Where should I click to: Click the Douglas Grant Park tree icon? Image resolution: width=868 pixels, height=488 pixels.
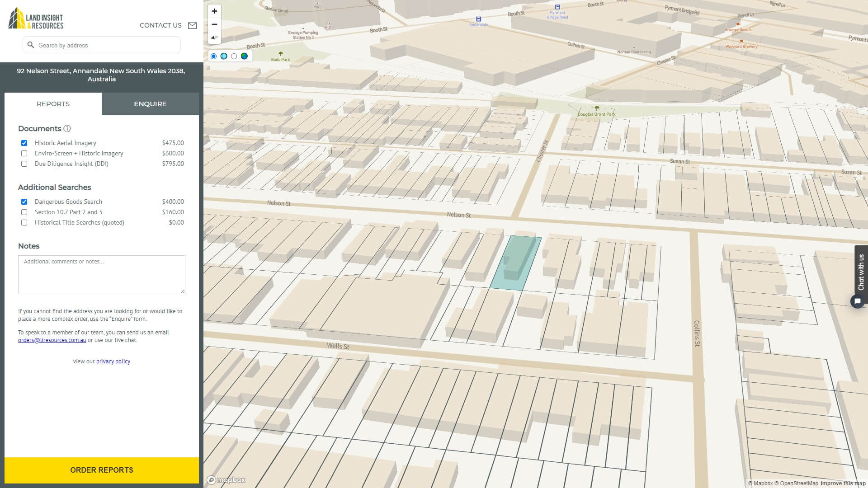(597, 108)
